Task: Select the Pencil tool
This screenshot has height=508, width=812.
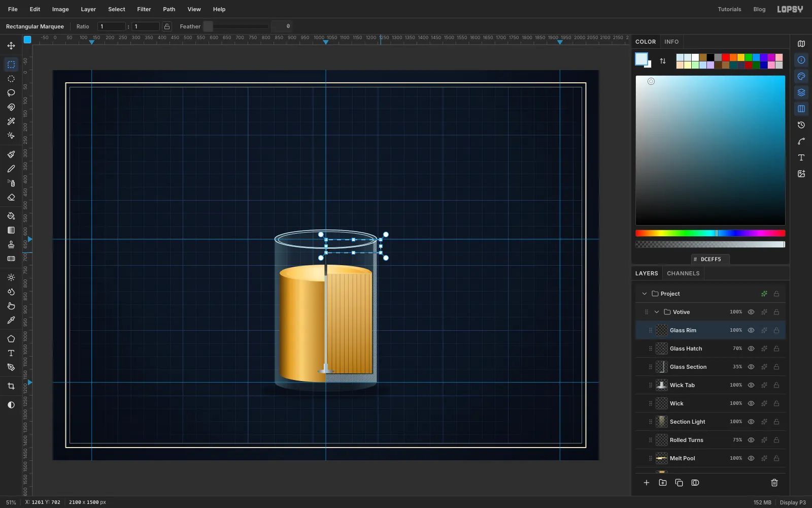Action: click(11, 169)
